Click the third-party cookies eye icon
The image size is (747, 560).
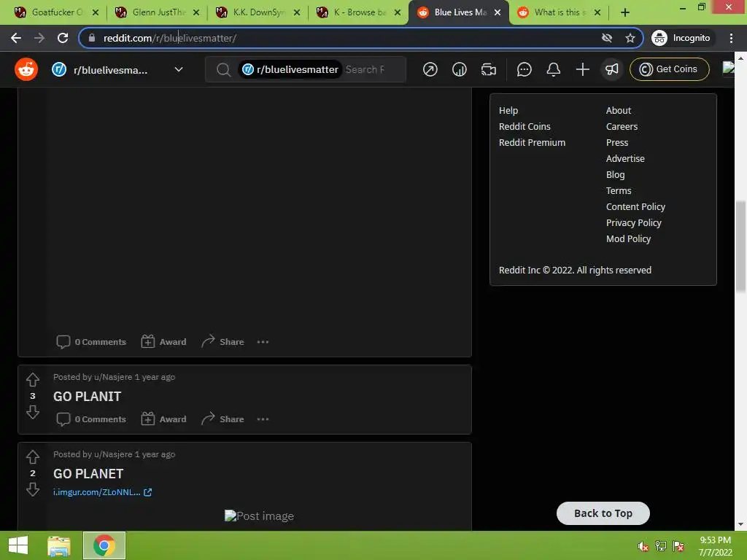(x=606, y=38)
